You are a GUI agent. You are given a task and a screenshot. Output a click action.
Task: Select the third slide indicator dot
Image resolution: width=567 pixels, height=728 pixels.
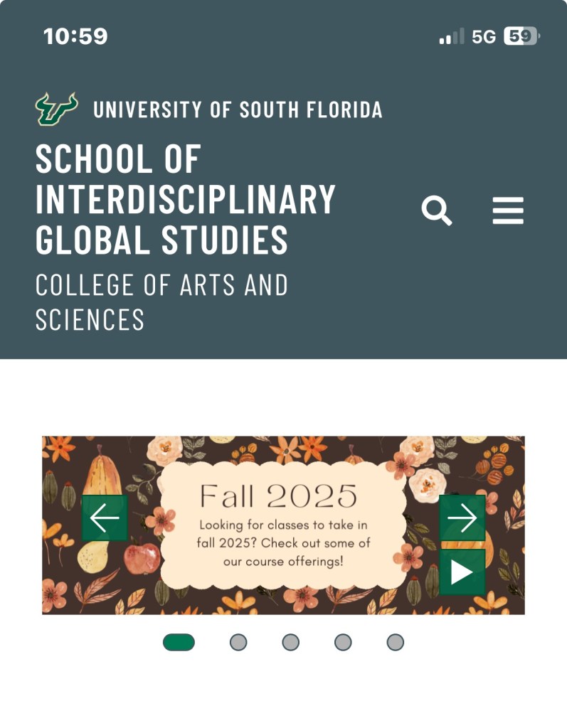point(290,642)
